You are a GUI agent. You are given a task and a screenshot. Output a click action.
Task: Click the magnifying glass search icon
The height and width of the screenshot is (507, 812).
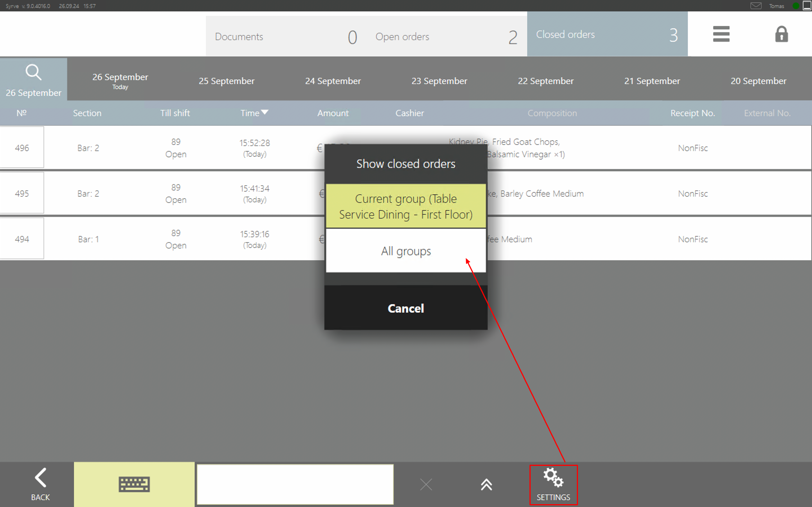pos(33,72)
